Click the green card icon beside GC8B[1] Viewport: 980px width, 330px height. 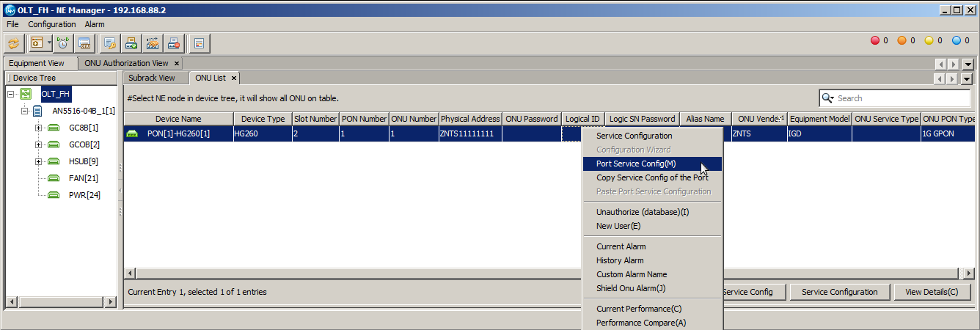(54, 128)
